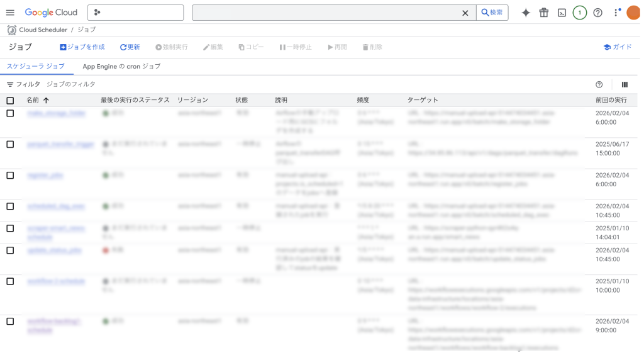This screenshot has height=360, width=644.
Task: Open the main navigation hamburger menu
Action: pyautogui.click(x=10, y=13)
